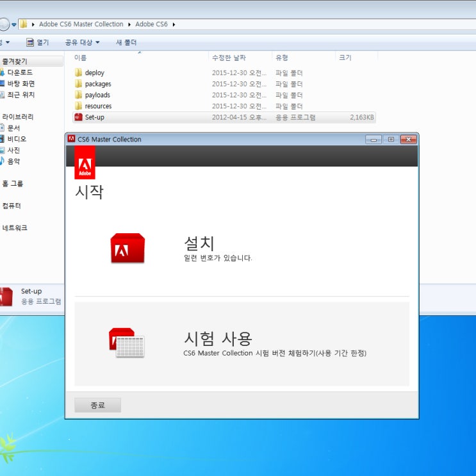
Task: Expand arrow after Adobe CS6 breadcrumb
Action: 174,24
